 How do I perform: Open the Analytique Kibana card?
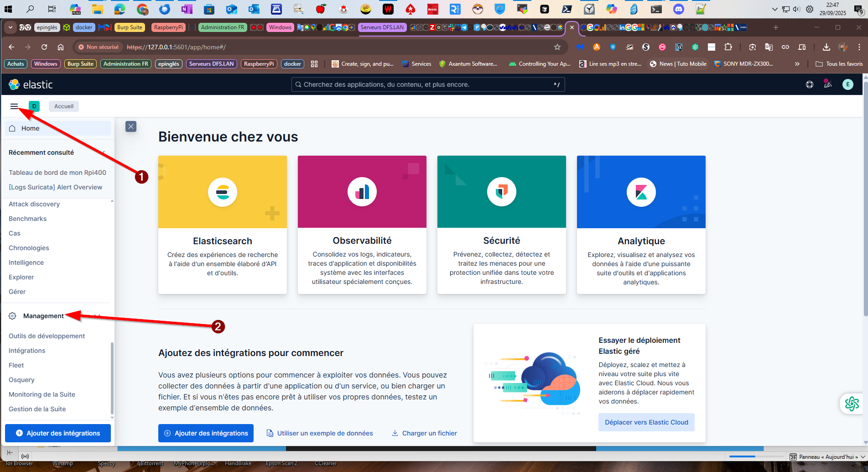(x=641, y=225)
